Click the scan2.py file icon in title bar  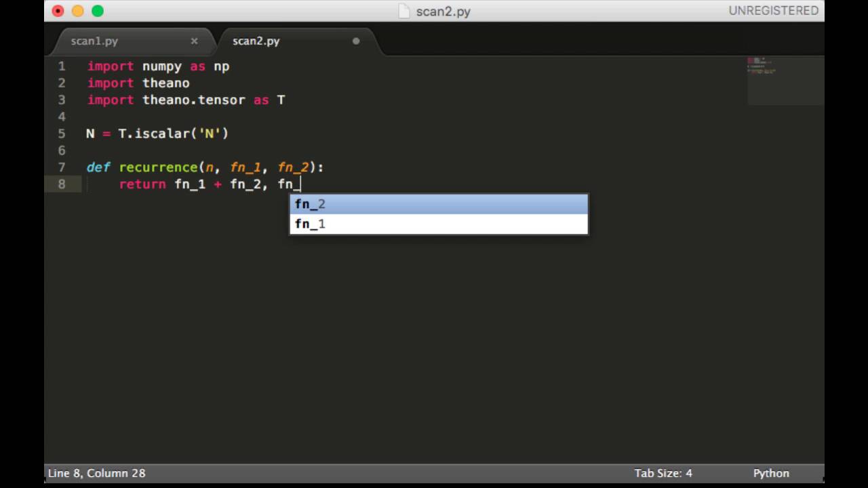[404, 11]
